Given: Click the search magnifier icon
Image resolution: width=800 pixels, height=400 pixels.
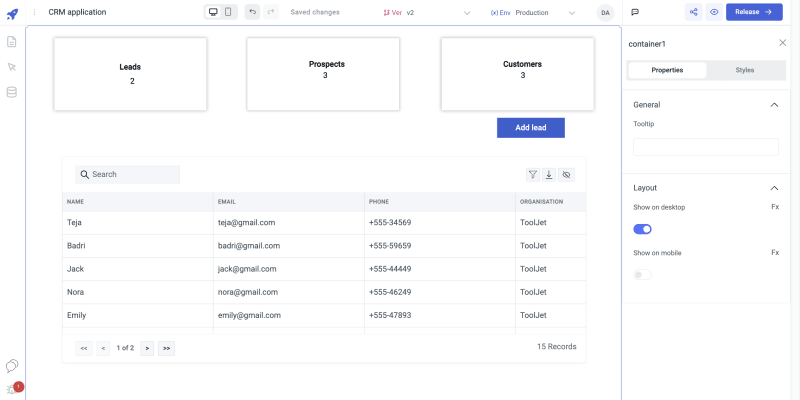Looking at the screenshot, I should click(x=85, y=174).
